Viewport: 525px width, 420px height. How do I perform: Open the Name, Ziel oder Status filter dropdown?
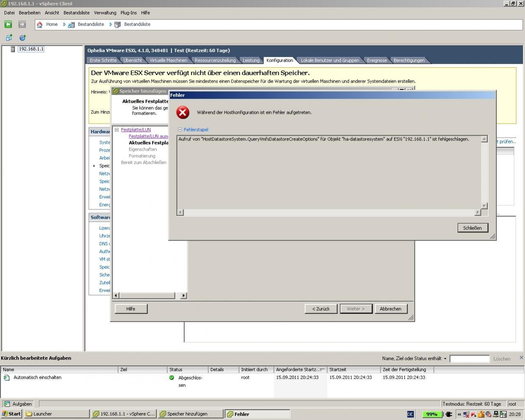tap(445, 359)
